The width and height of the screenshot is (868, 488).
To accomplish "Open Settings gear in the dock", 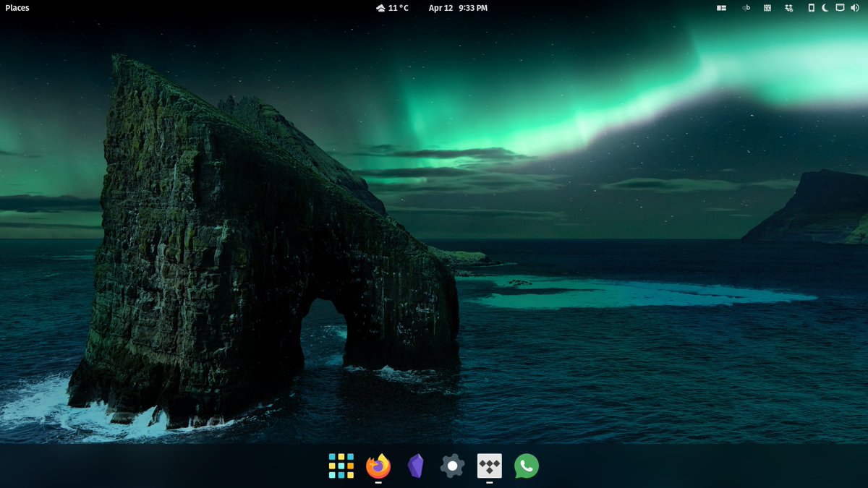I will click(x=452, y=466).
